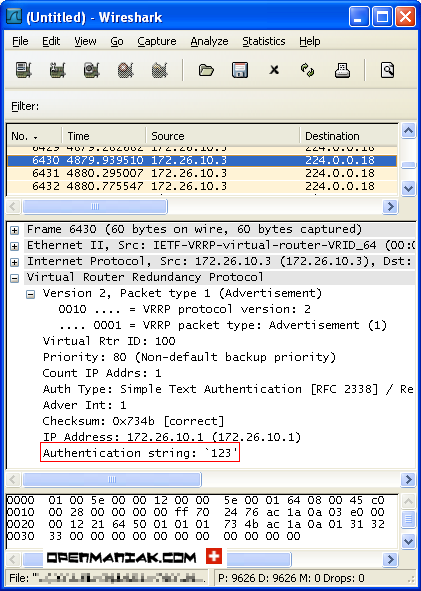Expand the Ethernet II tree node
Screen dimensions: 421x591
[x=14, y=247]
